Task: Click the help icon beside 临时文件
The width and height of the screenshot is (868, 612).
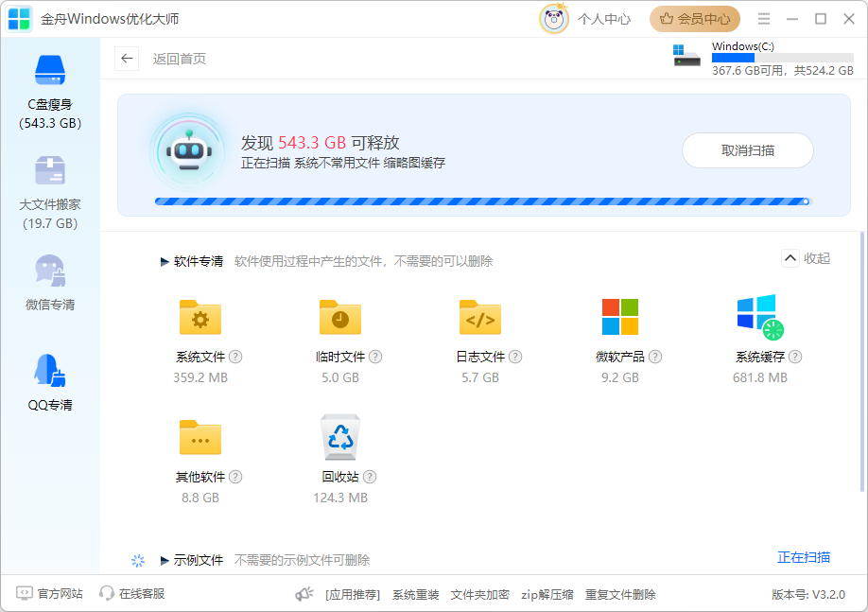Action: coord(375,357)
